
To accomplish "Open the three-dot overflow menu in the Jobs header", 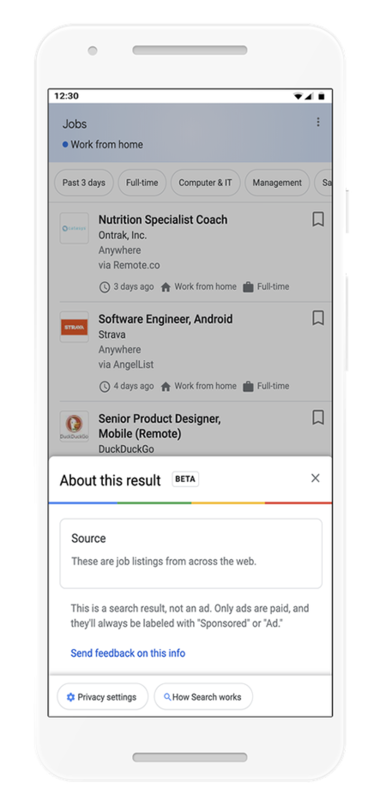I will coord(318,122).
